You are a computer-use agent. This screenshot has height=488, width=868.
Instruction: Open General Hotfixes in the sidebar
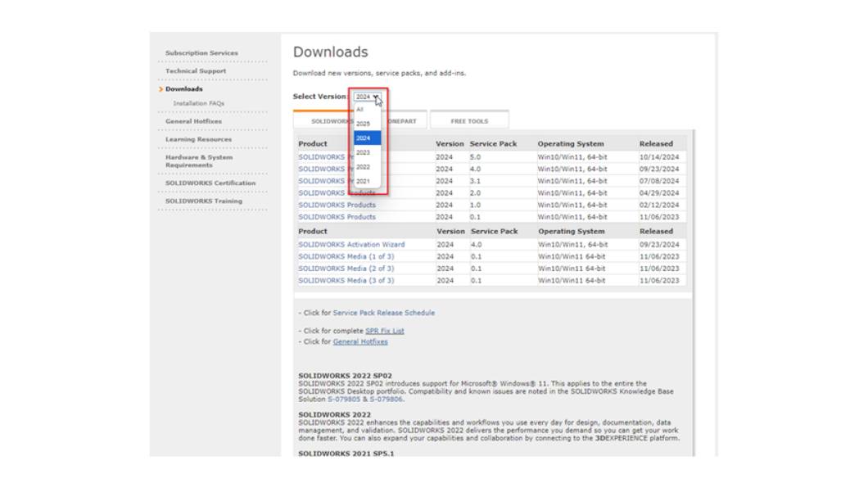193,121
